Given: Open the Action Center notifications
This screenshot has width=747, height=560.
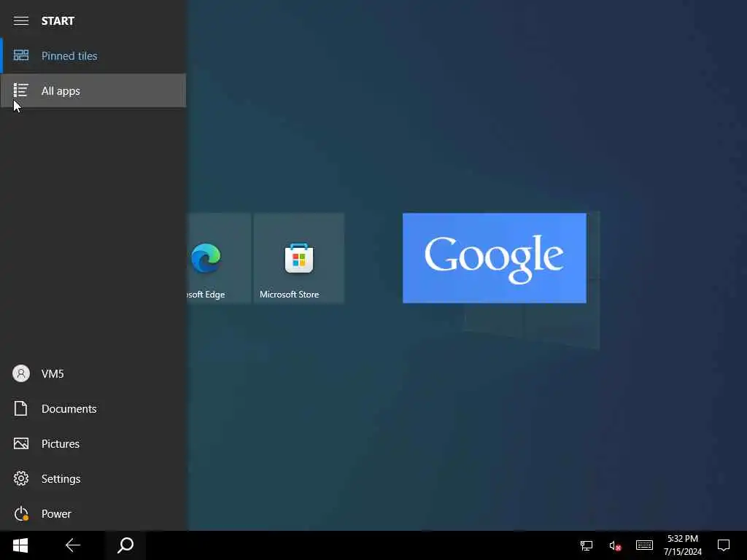Looking at the screenshot, I should coord(724,545).
